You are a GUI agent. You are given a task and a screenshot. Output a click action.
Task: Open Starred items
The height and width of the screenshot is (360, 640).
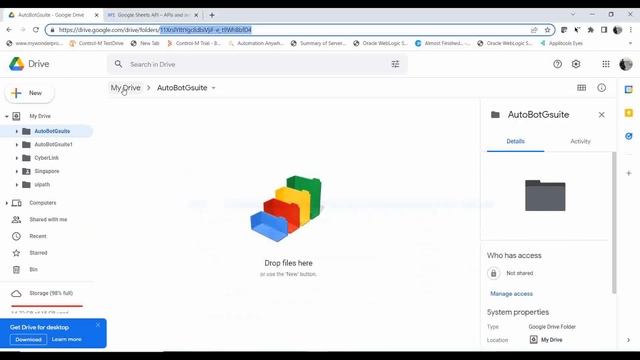(x=38, y=253)
